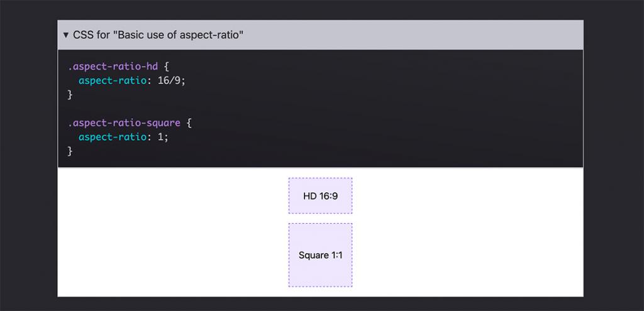Click the blank line between the two CSS rules

(189, 109)
